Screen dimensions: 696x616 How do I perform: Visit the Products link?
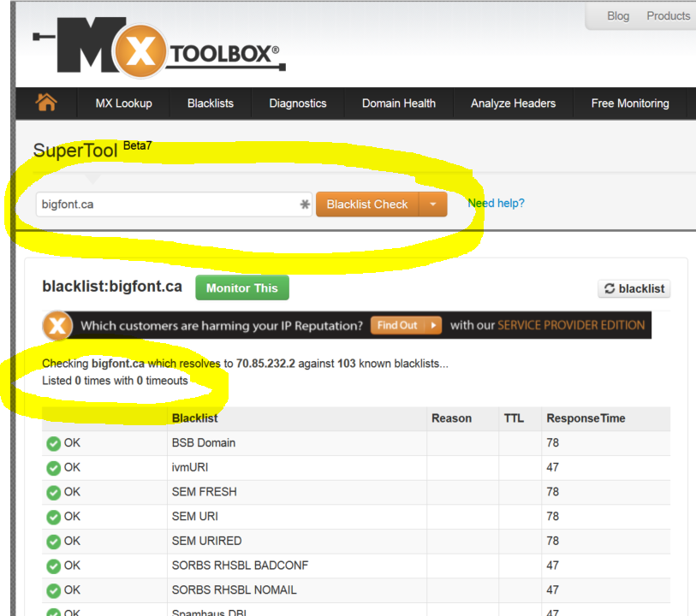668,16
